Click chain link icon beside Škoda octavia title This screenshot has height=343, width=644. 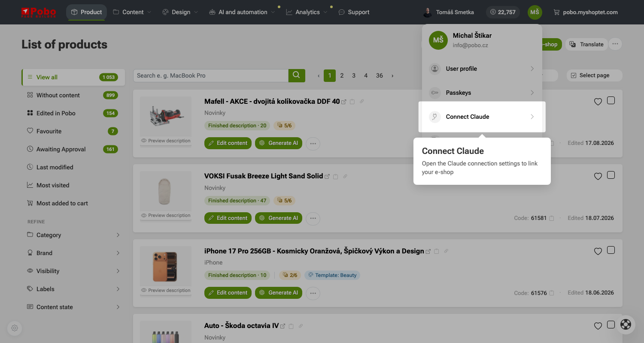pos(301,326)
